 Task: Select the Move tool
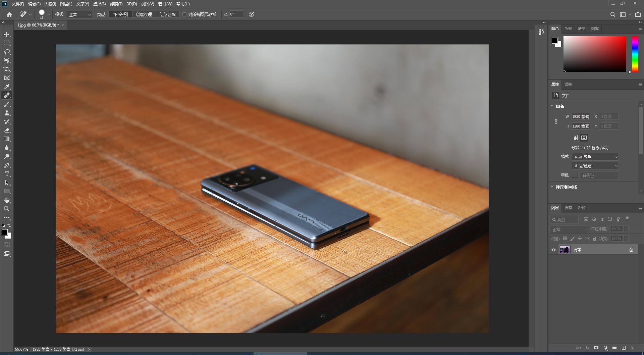(7, 35)
